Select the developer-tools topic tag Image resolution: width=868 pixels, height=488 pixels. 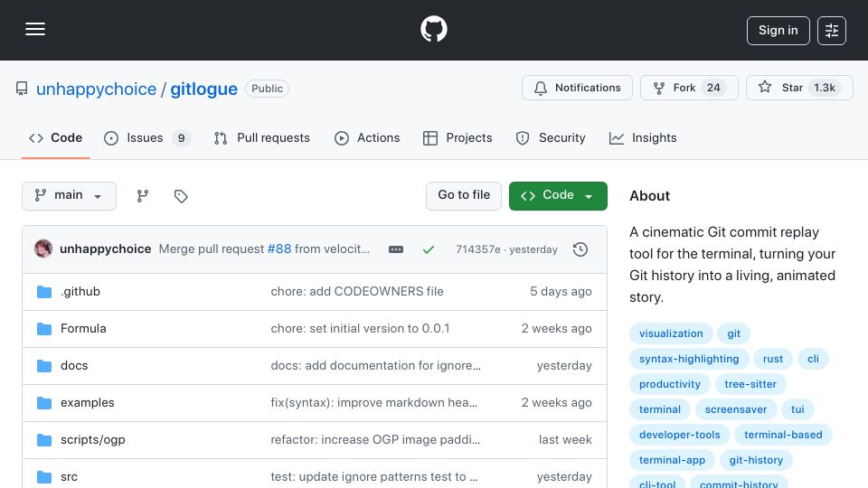(x=679, y=436)
